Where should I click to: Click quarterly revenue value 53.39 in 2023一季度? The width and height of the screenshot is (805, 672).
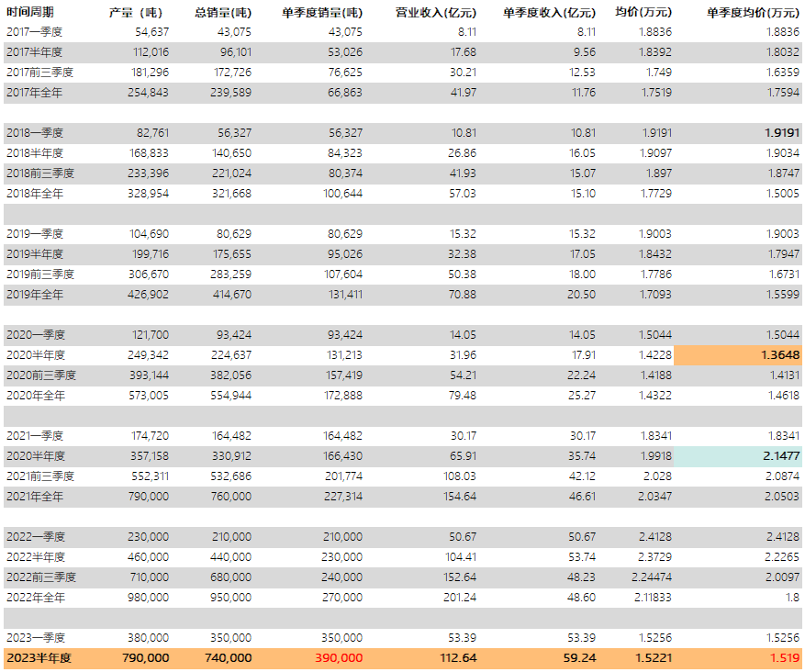point(582,638)
